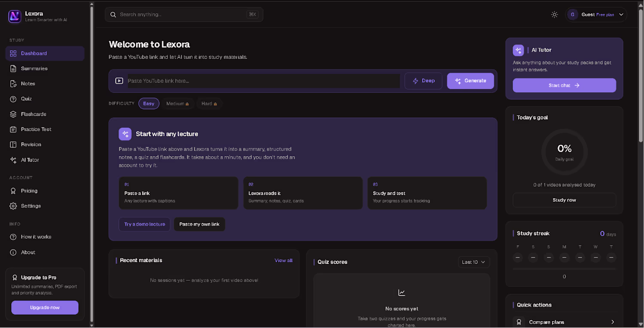The image size is (644, 328).
Task: Select the locked Medium difficulty
Action: [178, 104]
